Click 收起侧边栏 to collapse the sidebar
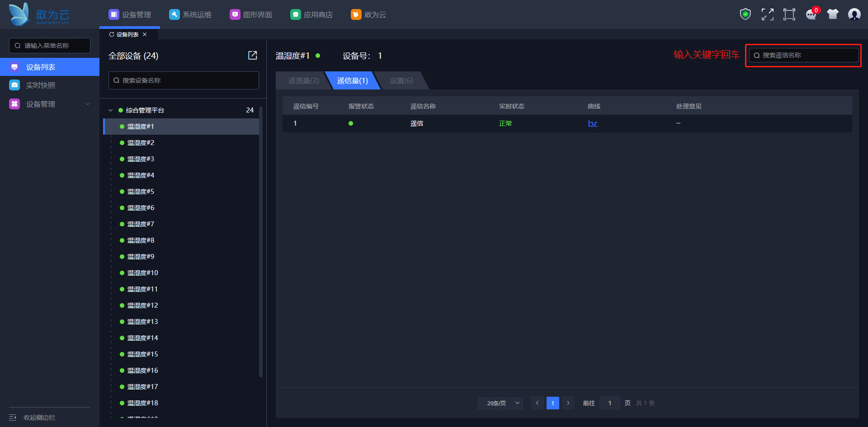 click(38, 418)
